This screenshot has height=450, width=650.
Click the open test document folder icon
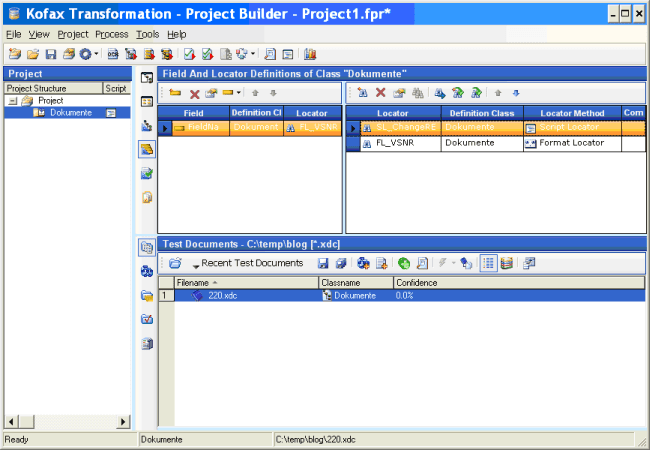(x=175, y=263)
